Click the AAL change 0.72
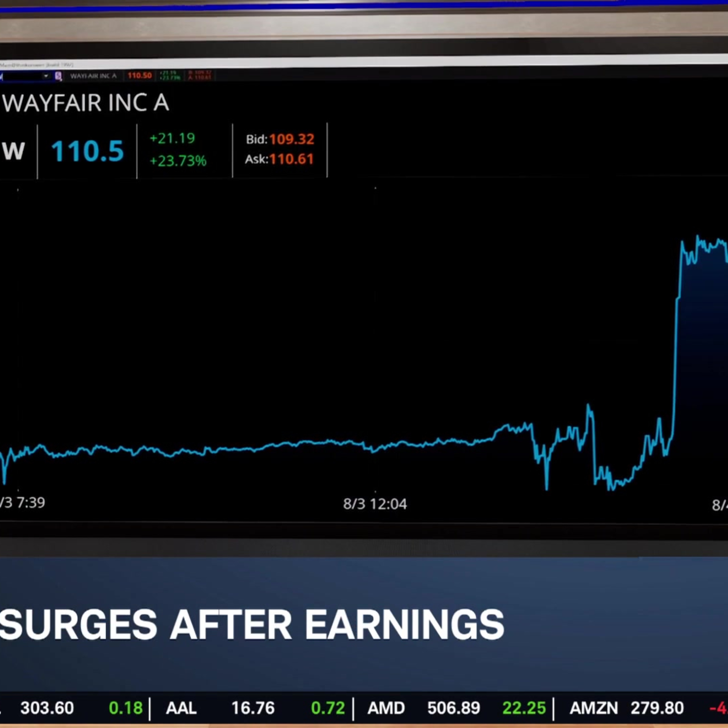Image resolution: width=728 pixels, height=728 pixels. [328, 708]
